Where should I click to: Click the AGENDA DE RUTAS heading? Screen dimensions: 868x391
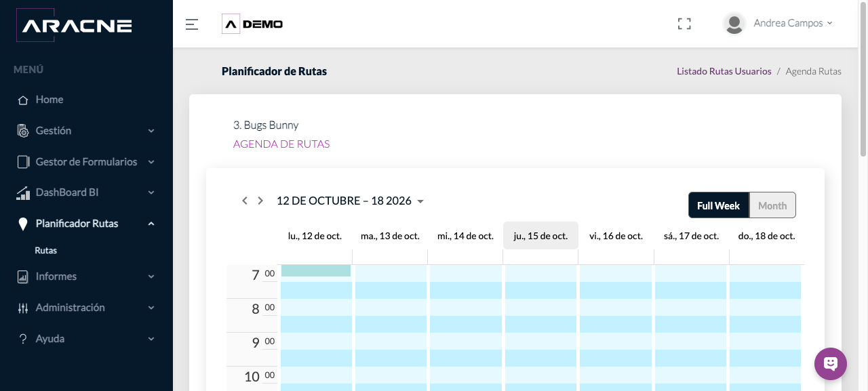click(x=281, y=144)
